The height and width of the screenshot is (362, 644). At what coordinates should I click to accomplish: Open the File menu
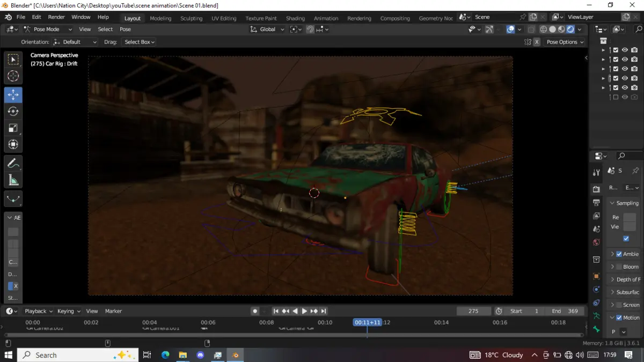pos(20,17)
